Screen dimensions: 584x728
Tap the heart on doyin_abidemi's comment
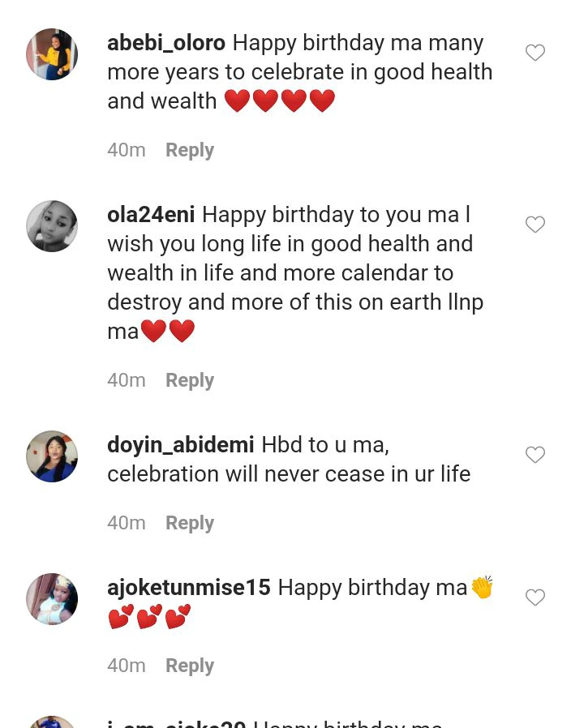[x=535, y=455]
